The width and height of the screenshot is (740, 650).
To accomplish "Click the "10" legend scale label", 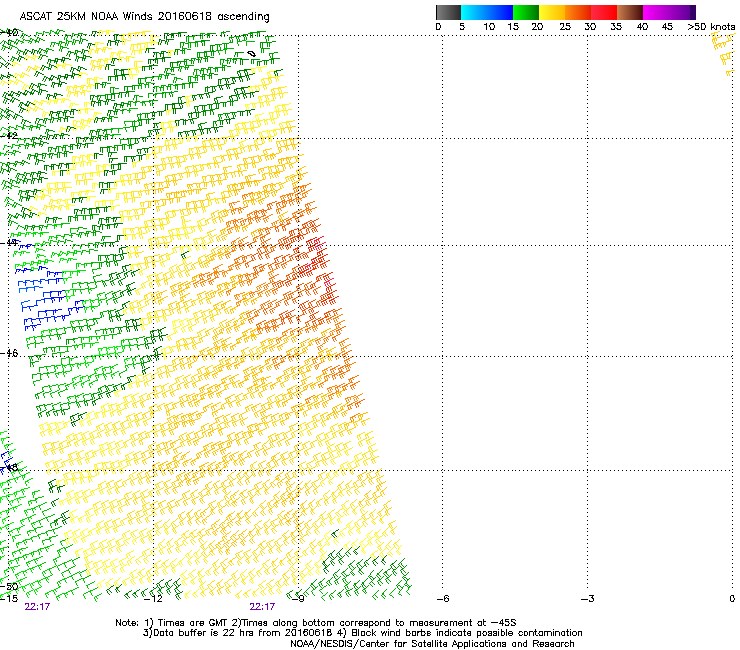I will coord(489,27).
